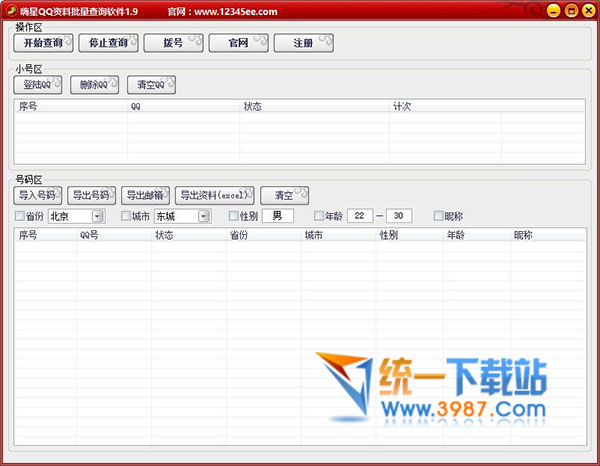This screenshot has height=466, width=600.
Task: Click the 序号 header in the 小号区 table
Action: pos(71,106)
